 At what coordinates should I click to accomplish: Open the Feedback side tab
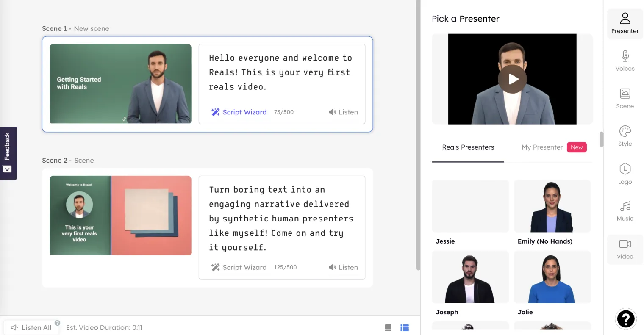8,153
